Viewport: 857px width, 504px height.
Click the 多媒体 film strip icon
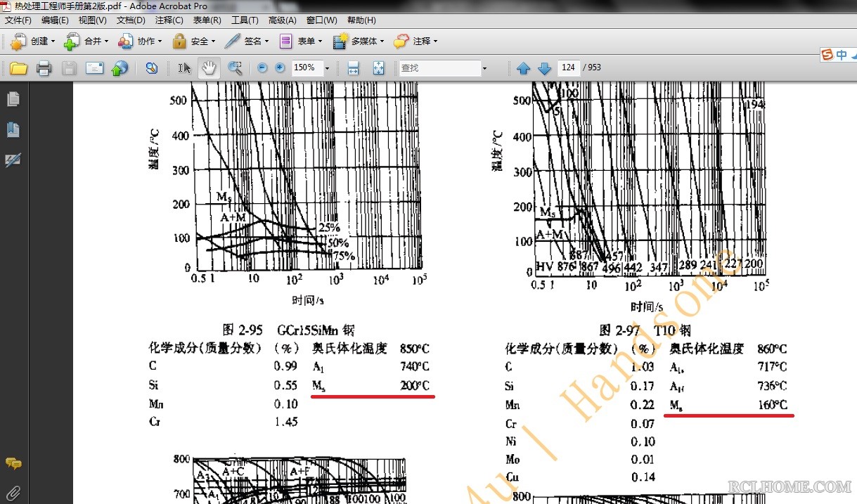pyautogui.click(x=340, y=41)
